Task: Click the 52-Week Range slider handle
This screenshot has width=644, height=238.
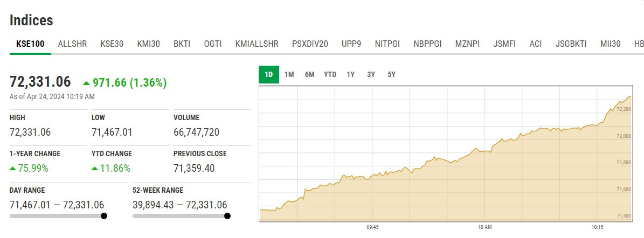Action: click(x=227, y=216)
